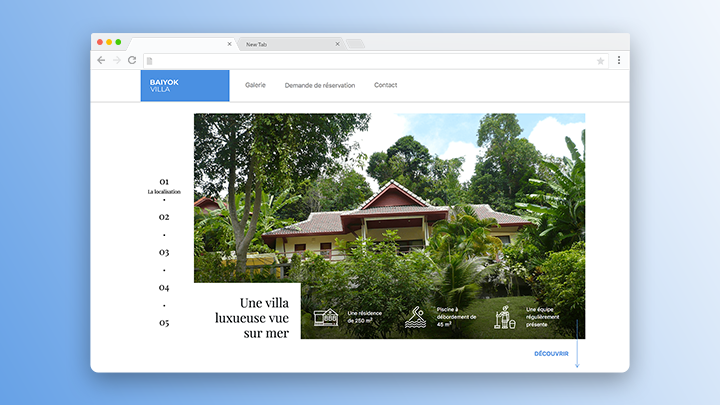The height and width of the screenshot is (405, 720).
Task: Jump to section 04 in slider
Action: 164,287
